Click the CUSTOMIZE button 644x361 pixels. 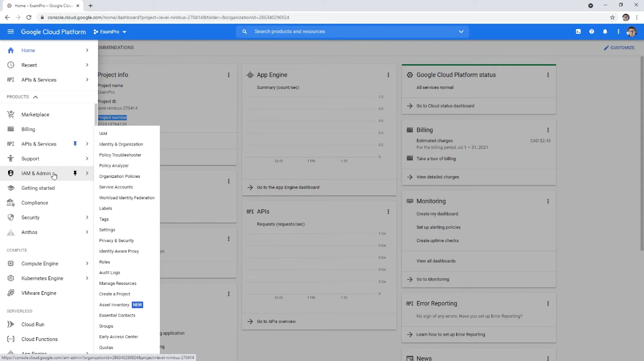[x=619, y=48]
